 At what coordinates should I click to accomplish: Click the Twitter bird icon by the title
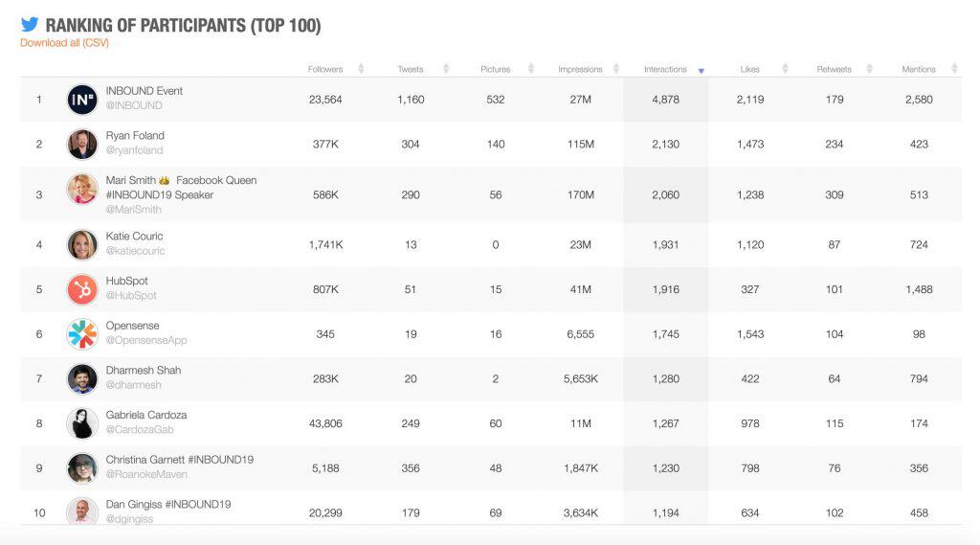pos(30,24)
